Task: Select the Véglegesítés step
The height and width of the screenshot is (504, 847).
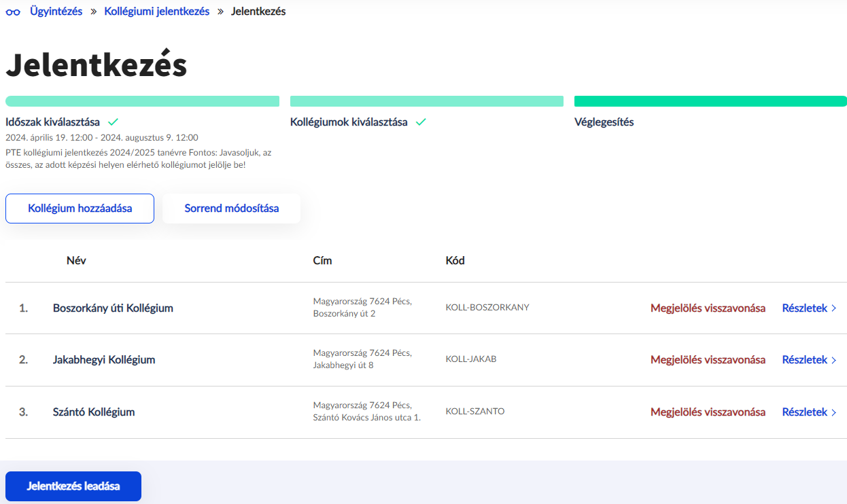Action: click(x=604, y=122)
